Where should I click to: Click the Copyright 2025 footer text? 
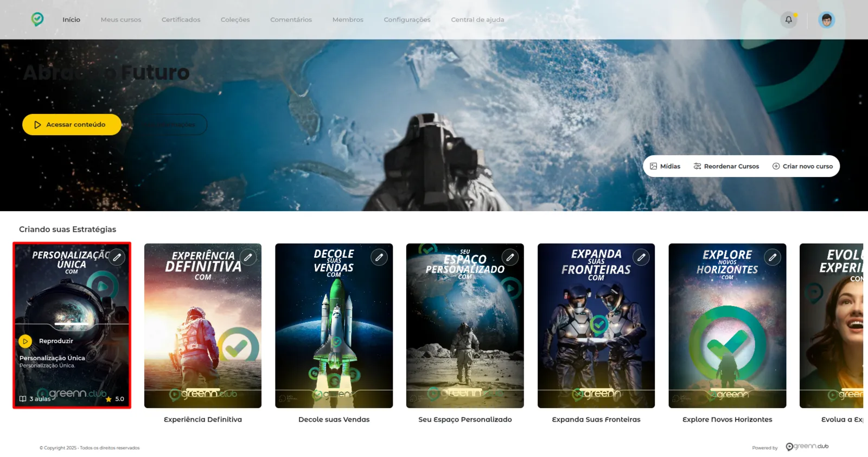(x=90, y=448)
